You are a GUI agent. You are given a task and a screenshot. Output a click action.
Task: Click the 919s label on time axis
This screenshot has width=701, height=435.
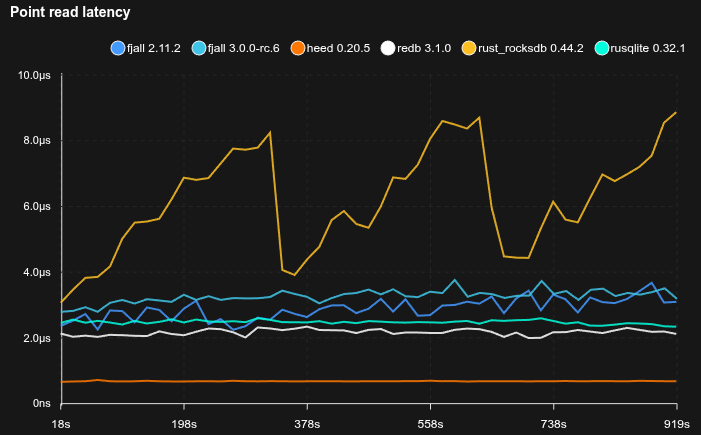pos(677,423)
